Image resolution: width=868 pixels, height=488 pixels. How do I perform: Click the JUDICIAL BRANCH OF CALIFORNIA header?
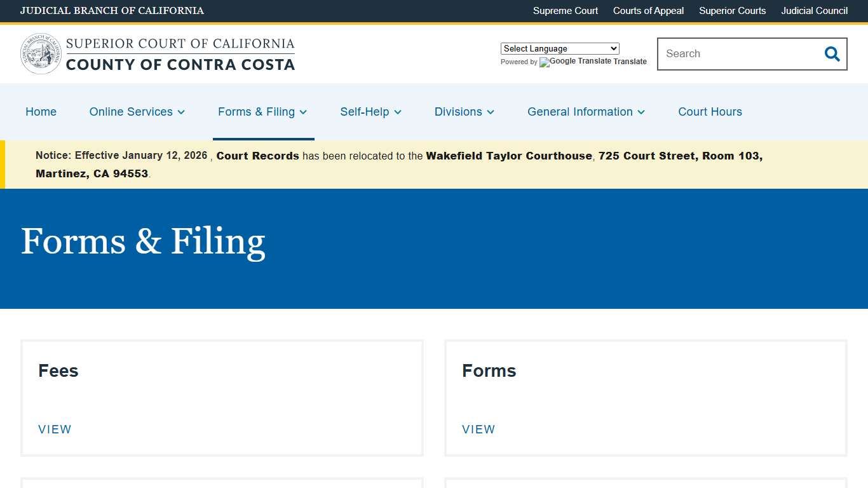pyautogui.click(x=112, y=11)
